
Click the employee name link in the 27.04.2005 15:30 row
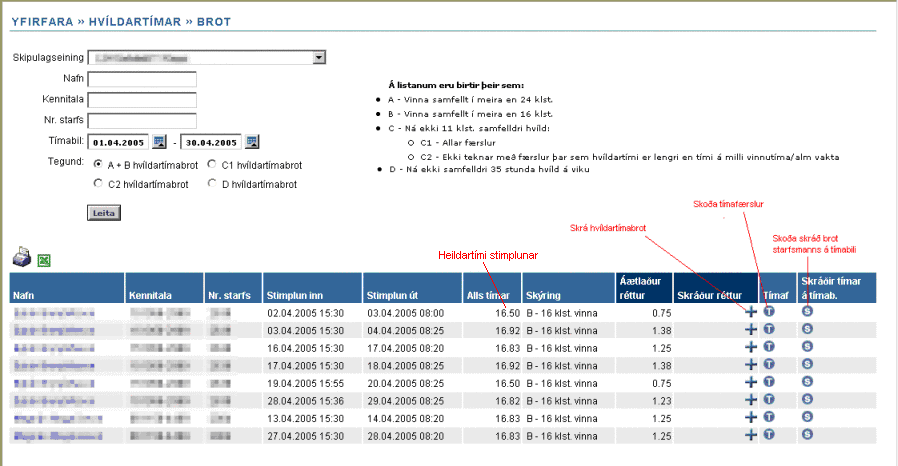tap(58, 436)
